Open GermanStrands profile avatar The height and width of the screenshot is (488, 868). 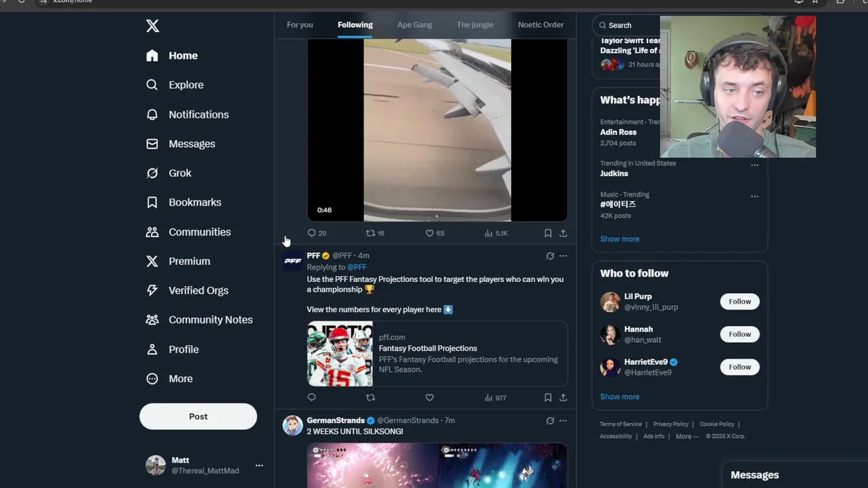pyautogui.click(x=293, y=426)
